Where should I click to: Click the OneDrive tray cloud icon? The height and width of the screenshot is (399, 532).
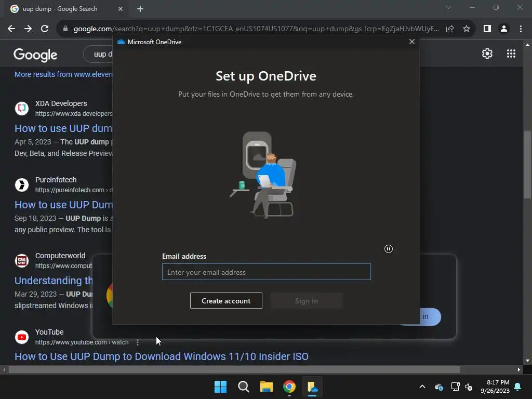coord(438,387)
